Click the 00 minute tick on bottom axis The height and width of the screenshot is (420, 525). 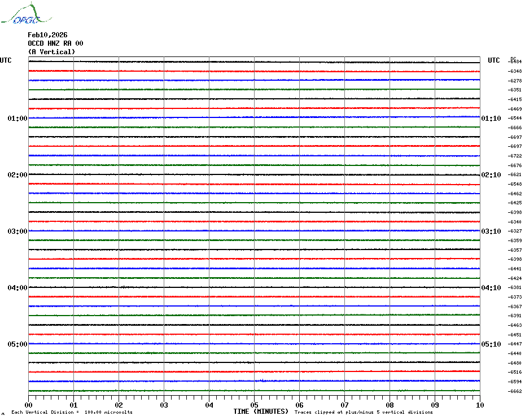(x=29, y=405)
